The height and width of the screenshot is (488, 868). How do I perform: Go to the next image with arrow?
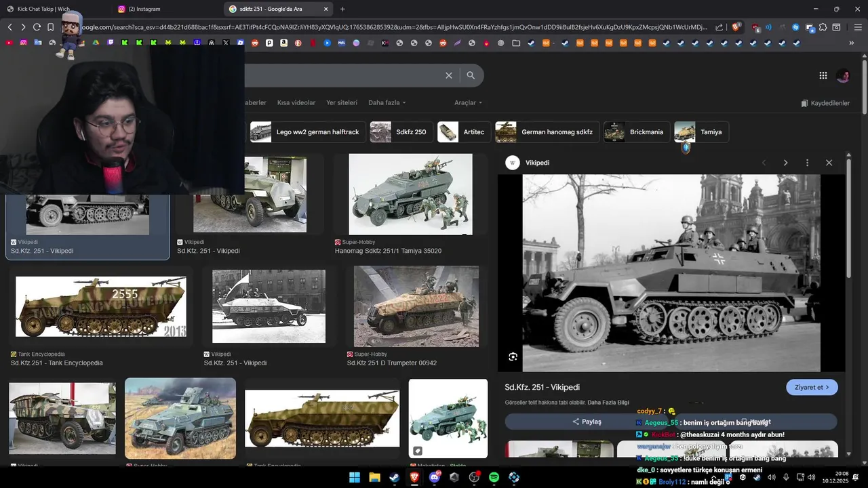[x=785, y=163]
